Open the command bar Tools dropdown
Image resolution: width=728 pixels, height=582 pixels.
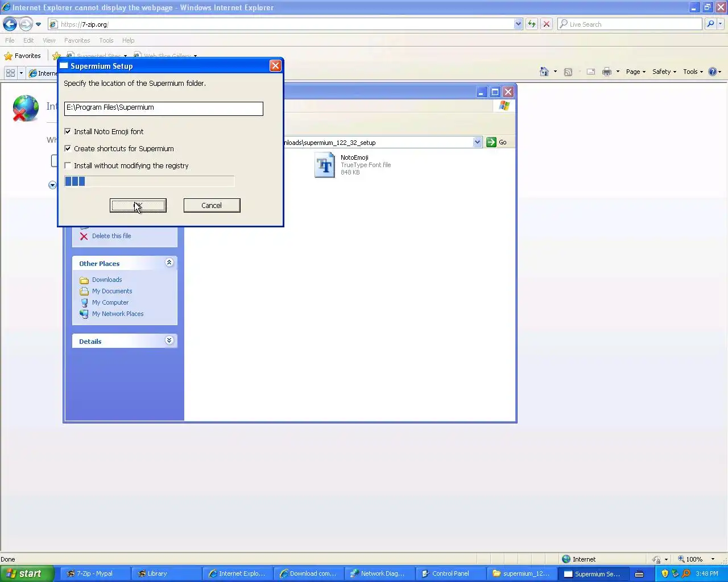tap(693, 72)
